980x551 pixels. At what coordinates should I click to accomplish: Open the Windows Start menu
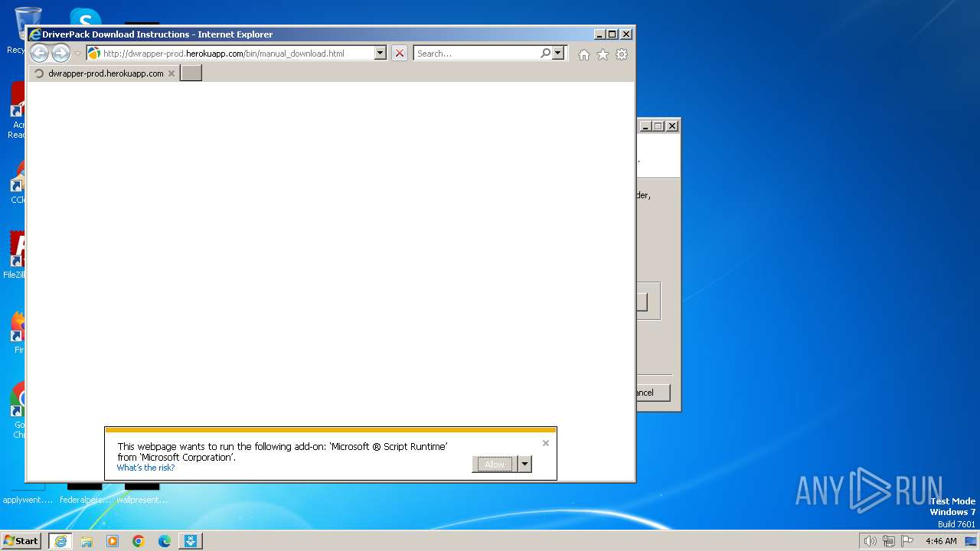pyautogui.click(x=21, y=540)
